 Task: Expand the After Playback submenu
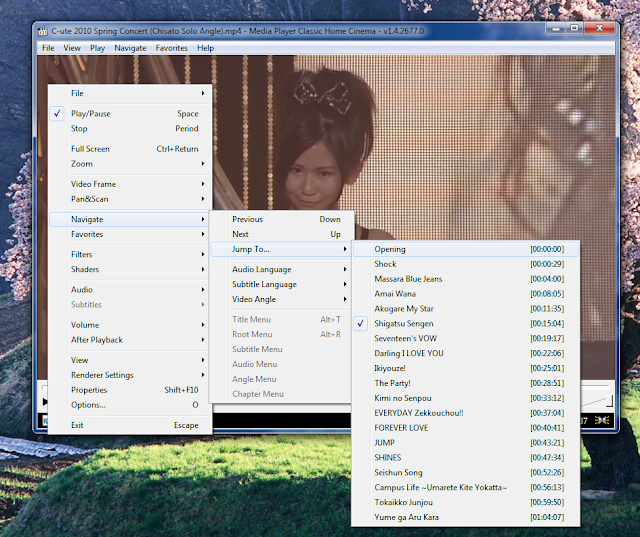(130, 340)
